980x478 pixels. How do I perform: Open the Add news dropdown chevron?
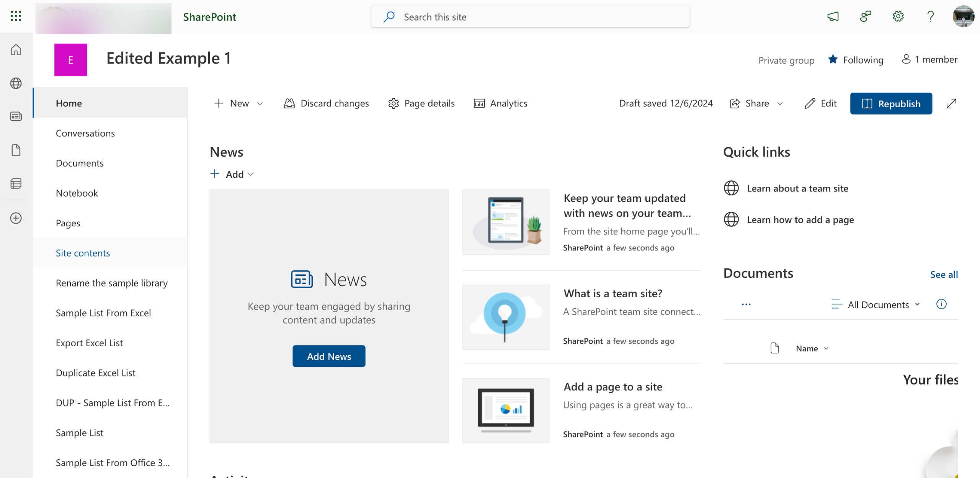click(x=252, y=174)
